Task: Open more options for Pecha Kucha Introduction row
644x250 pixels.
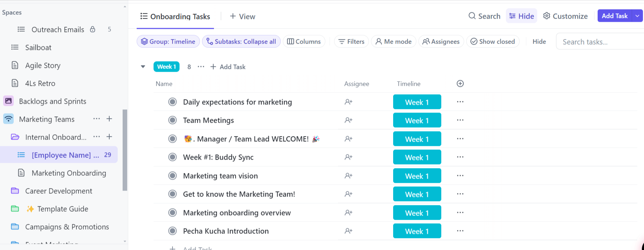Action: tap(460, 231)
